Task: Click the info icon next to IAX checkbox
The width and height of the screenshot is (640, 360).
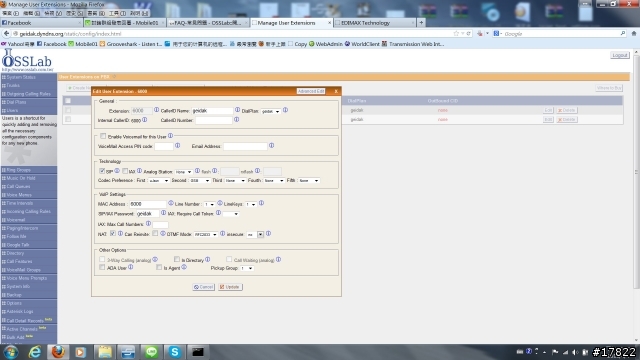Action: click(139, 171)
